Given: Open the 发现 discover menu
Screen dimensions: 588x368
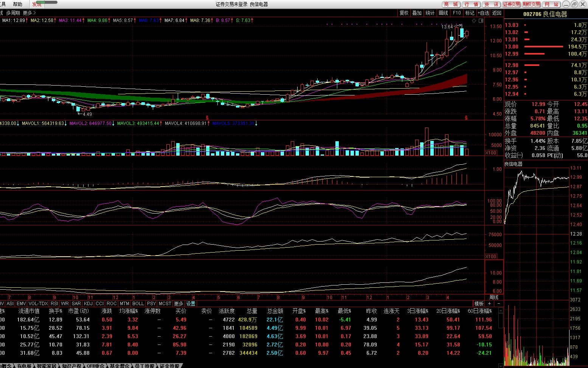Looking at the screenshot, I should tap(37, 4).
